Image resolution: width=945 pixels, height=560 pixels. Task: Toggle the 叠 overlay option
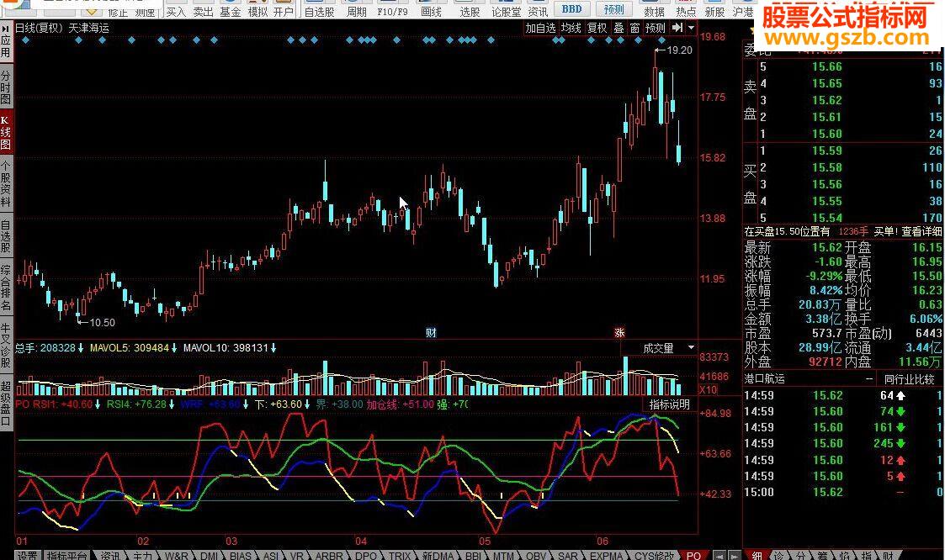tap(619, 28)
